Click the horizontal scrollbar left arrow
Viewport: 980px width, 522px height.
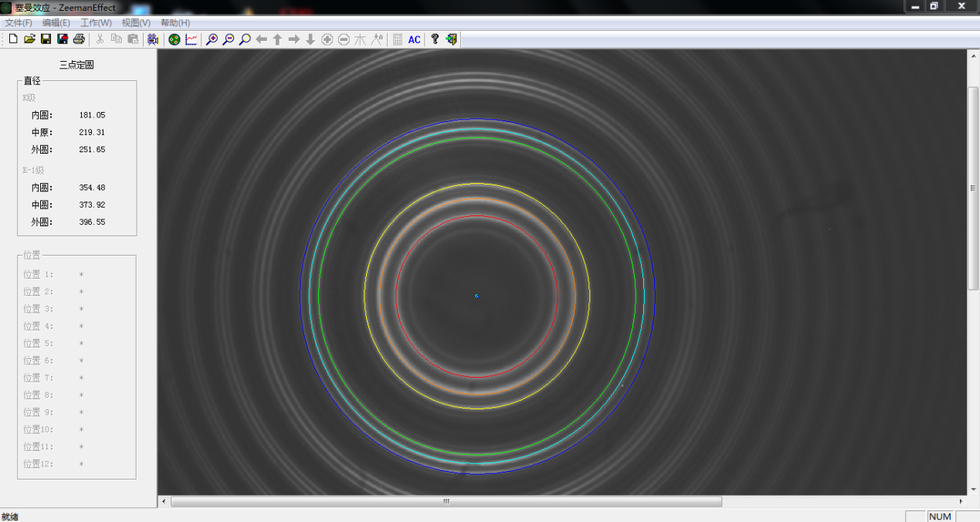[163, 502]
